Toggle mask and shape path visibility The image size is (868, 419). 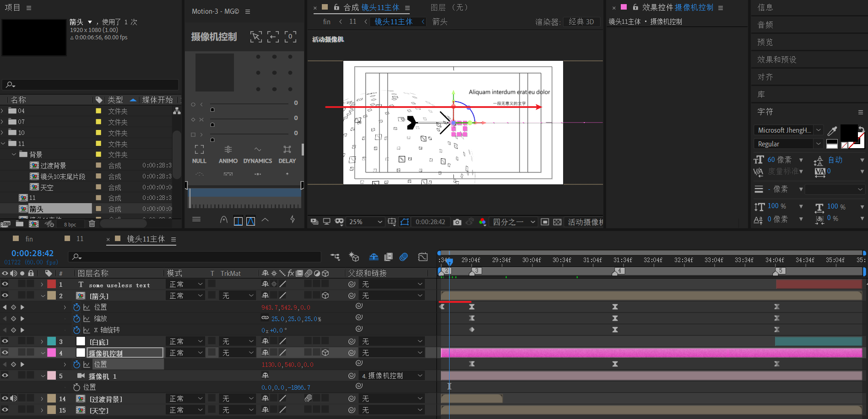click(x=405, y=222)
